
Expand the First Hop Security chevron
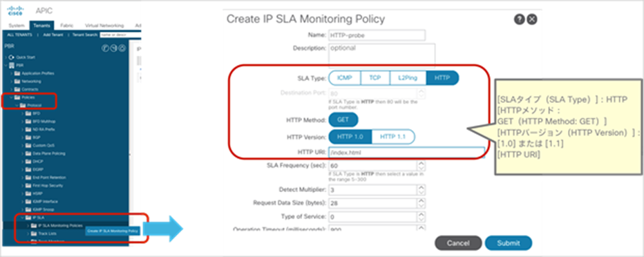tap(23, 186)
